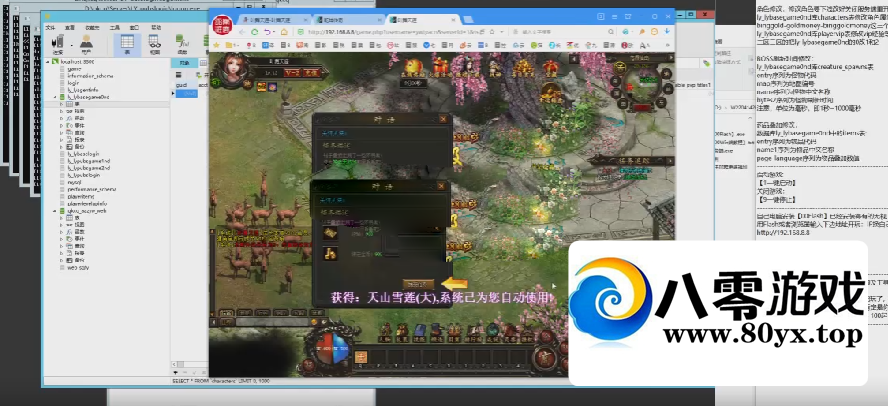The width and height of the screenshot is (888, 406).
Task: Collapse the localhost_3306 connection node
Action: tap(48, 61)
